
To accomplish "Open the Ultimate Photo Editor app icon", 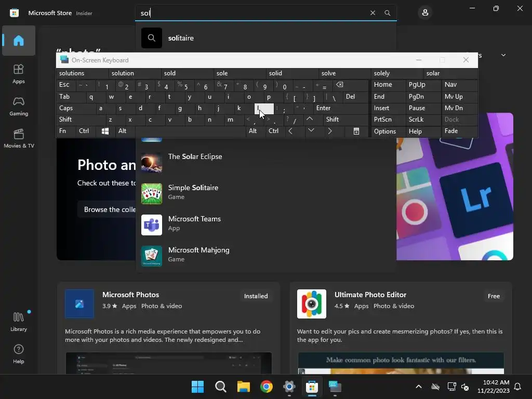I will pos(312,304).
